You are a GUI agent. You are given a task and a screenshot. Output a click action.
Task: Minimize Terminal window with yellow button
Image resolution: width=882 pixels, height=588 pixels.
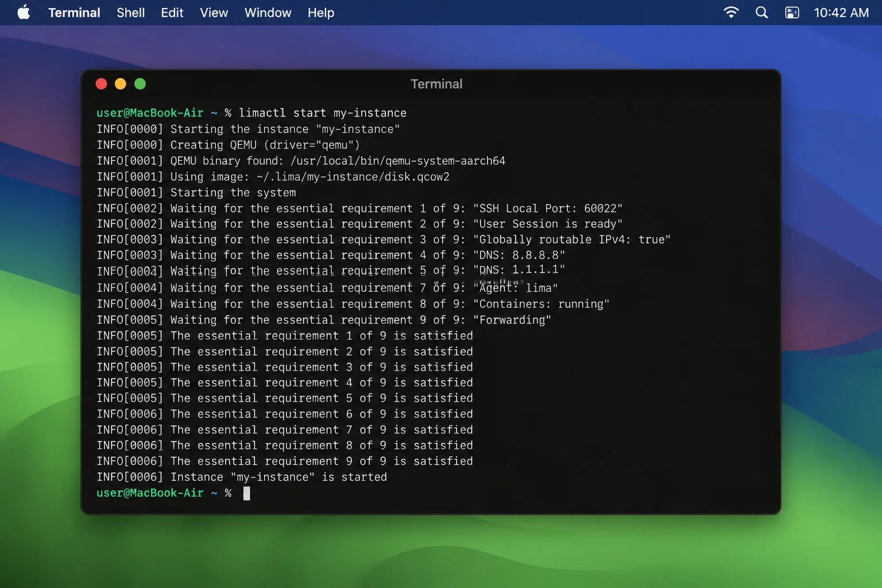click(121, 84)
